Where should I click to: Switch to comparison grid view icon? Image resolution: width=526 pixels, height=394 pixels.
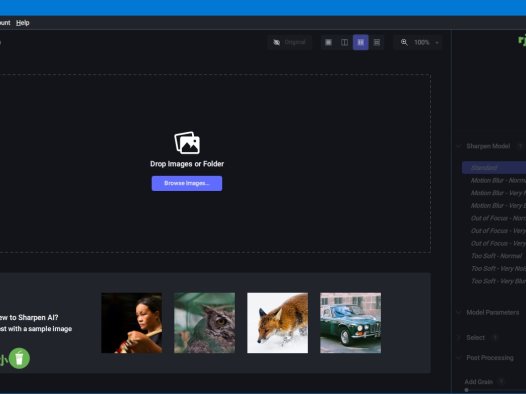tap(377, 42)
